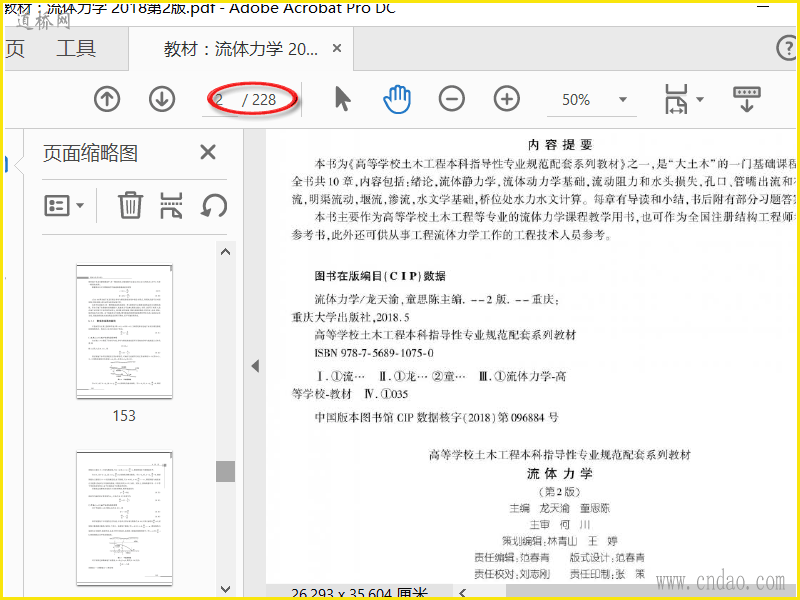Rotate pages with the rotate icon
The image size is (800, 600).
(214, 206)
